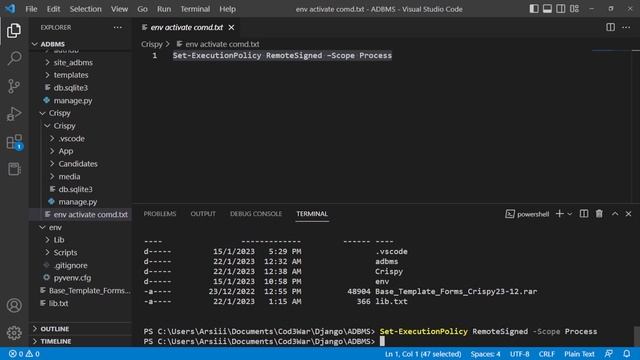640x360 pixels.
Task: Open the Edit menu
Action: (53, 9)
